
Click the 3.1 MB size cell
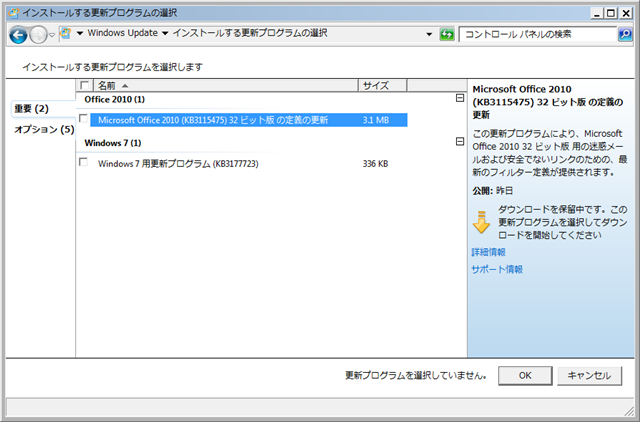(x=376, y=120)
